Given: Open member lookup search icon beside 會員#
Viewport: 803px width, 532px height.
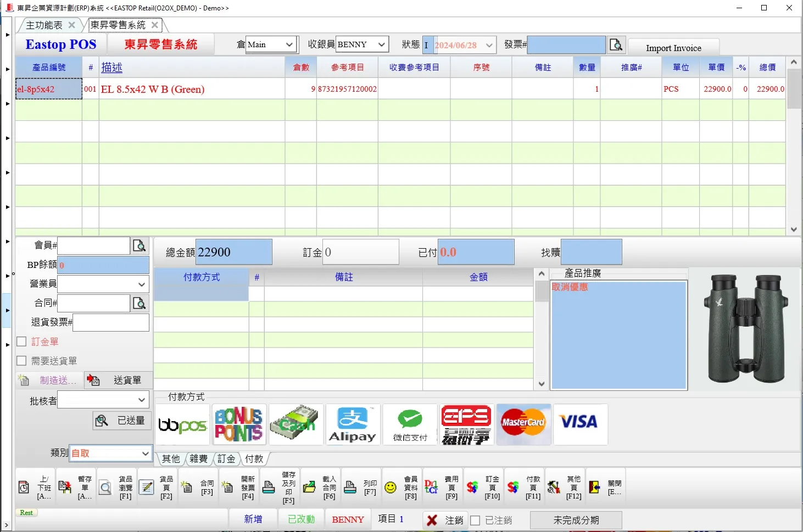Looking at the screenshot, I should click(x=140, y=245).
